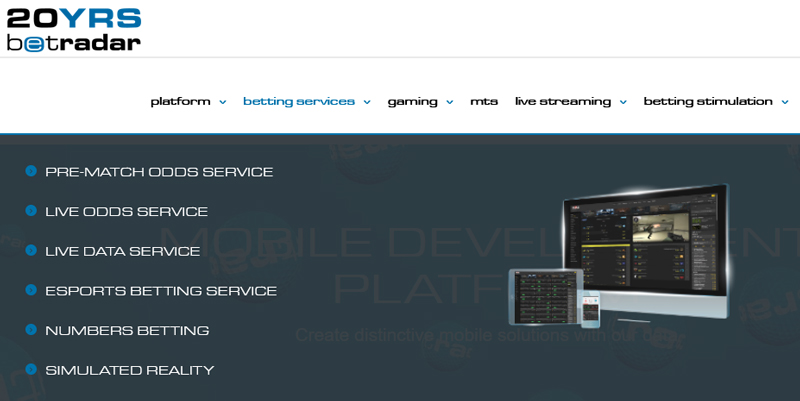Expand the platform menu chevron
This screenshot has height=401, width=800.
(x=222, y=102)
